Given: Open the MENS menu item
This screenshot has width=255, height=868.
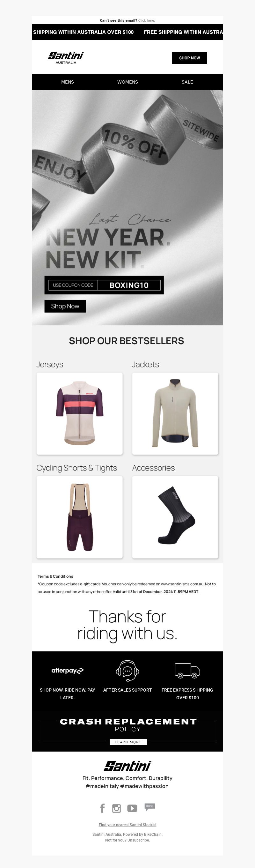Looking at the screenshot, I should click(67, 82).
